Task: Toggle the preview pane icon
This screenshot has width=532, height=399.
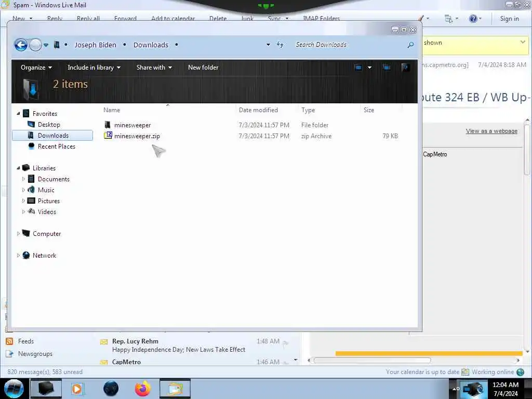Action: point(387,68)
